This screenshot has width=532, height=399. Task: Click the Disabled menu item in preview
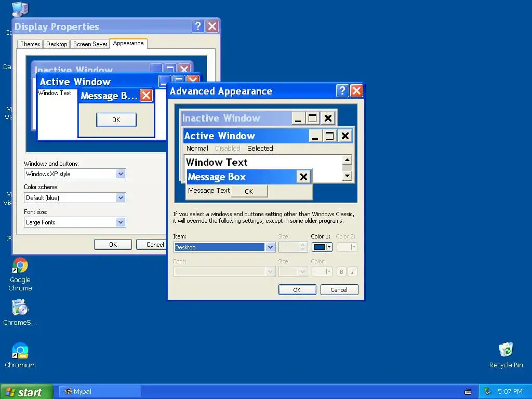click(228, 148)
